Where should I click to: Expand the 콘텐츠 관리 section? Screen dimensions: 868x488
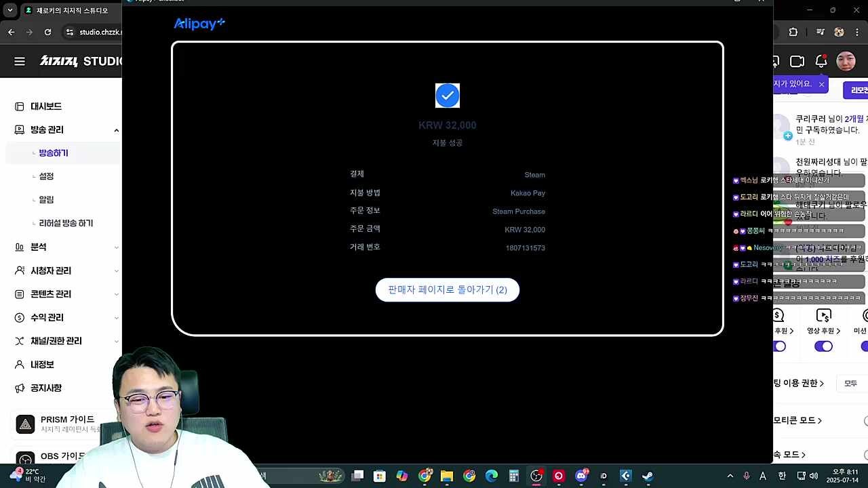pyautogui.click(x=116, y=294)
